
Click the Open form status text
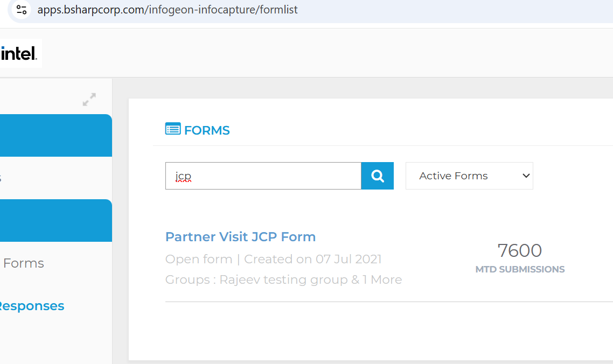click(199, 259)
